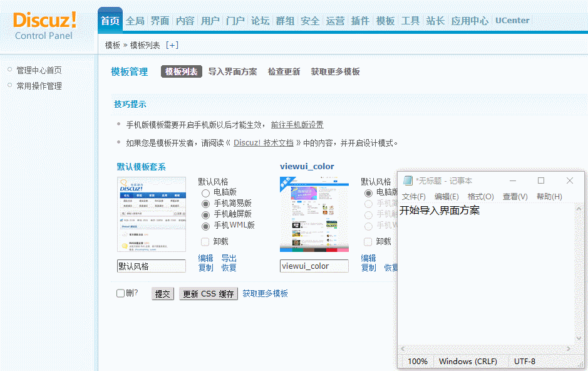Open the 默认模板套系 preview thumbnail
The image size is (588, 371).
[x=152, y=214]
